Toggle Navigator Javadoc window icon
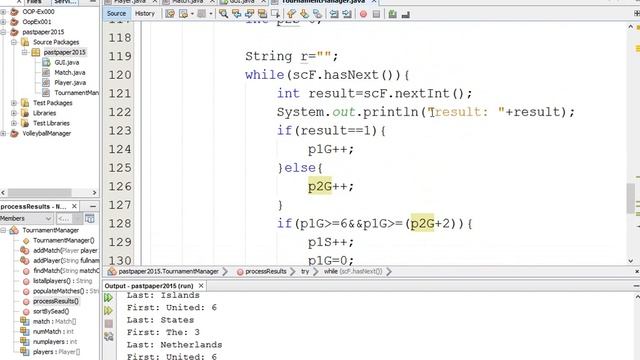The height and width of the screenshot is (360, 640). point(90,218)
